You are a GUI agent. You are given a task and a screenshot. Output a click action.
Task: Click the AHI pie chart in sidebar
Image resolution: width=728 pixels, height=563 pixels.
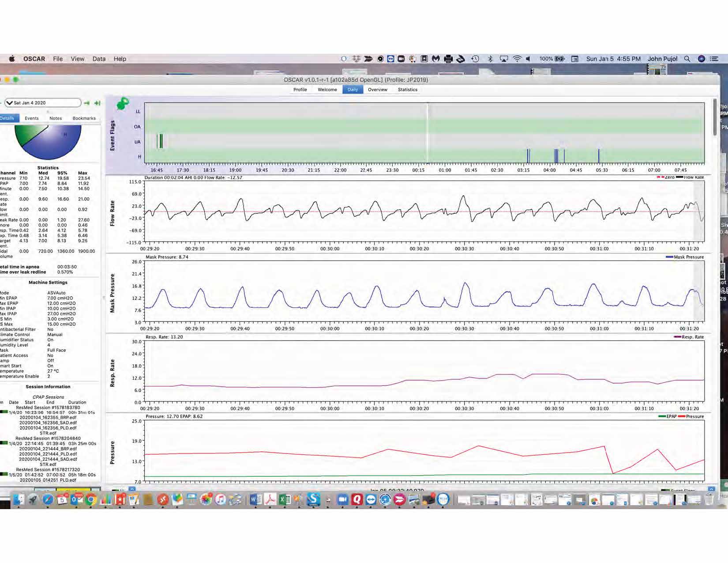point(48,141)
